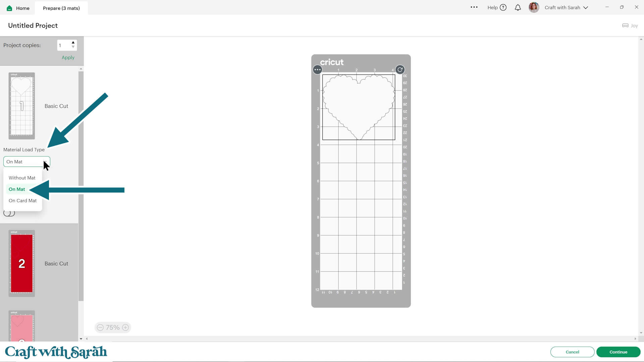This screenshot has height=362, width=644.
Task: Open the notifications bell
Action: click(518, 7)
